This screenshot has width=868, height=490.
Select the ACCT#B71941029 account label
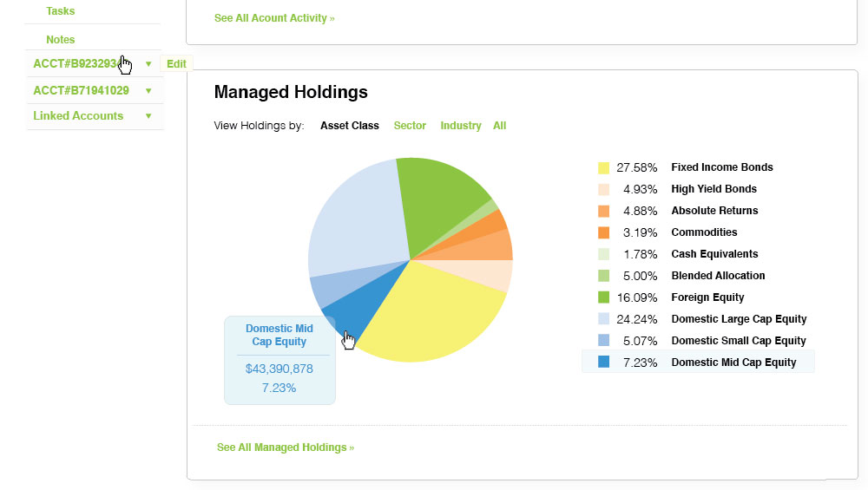coord(81,90)
